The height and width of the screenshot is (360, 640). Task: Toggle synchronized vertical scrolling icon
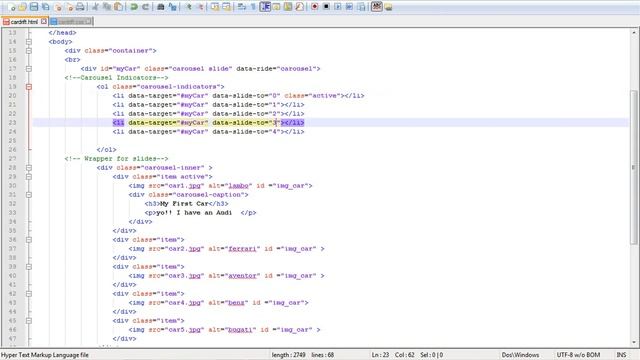(215, 7)
